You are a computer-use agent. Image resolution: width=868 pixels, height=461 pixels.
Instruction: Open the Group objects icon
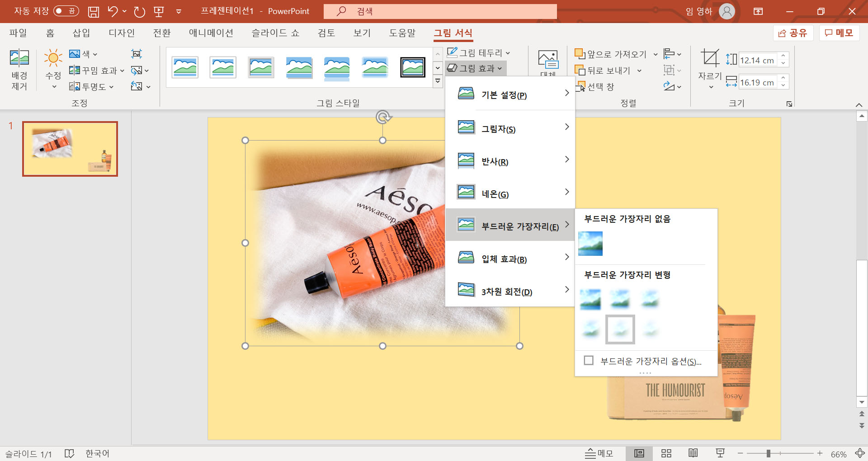[672, 70]
